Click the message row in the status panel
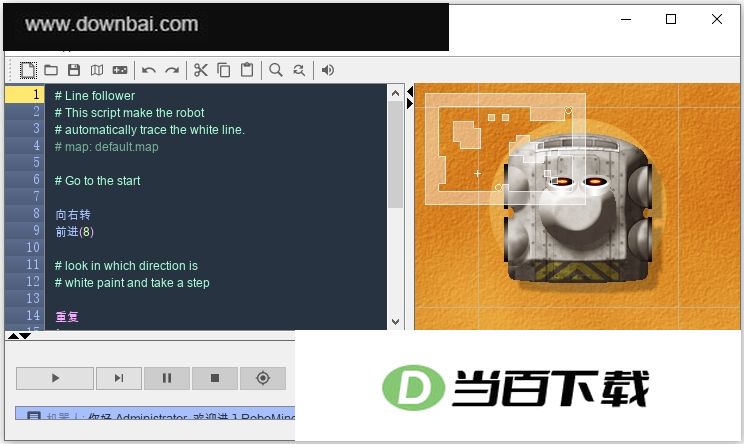Image resolution: width=744 pixels, height=444 pixels. pyautogui.click(x=155, y=413)
